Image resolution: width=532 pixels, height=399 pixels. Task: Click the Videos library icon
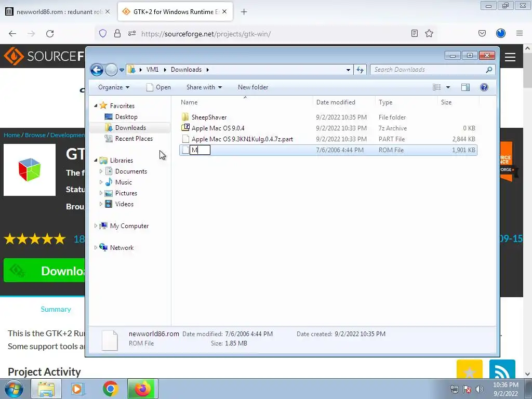(109, 204)
